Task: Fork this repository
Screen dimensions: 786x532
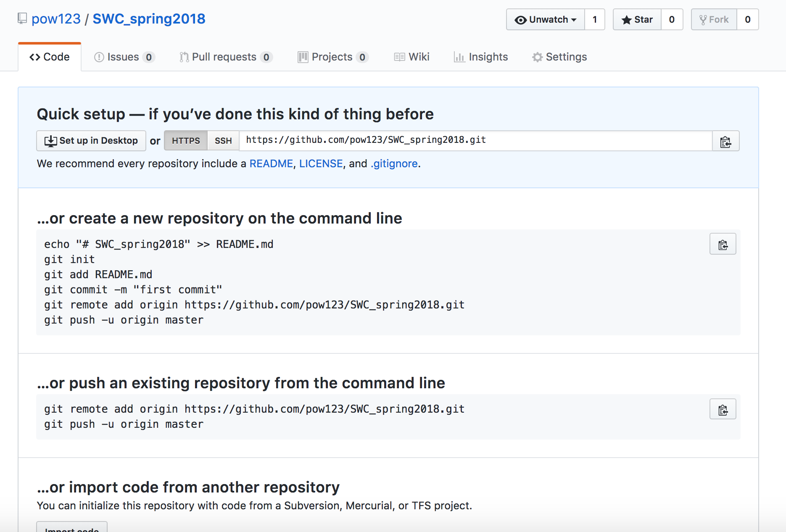Action: point(714,19)
